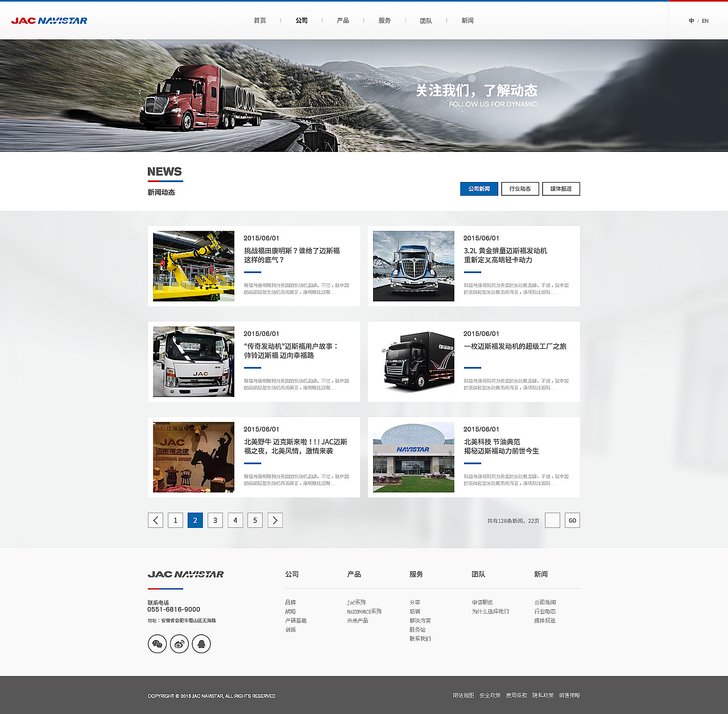Open the 3.2L 黄金排量迈斯福发动机 headline
This screenshot has width=728, height=714.
(505, 255)
